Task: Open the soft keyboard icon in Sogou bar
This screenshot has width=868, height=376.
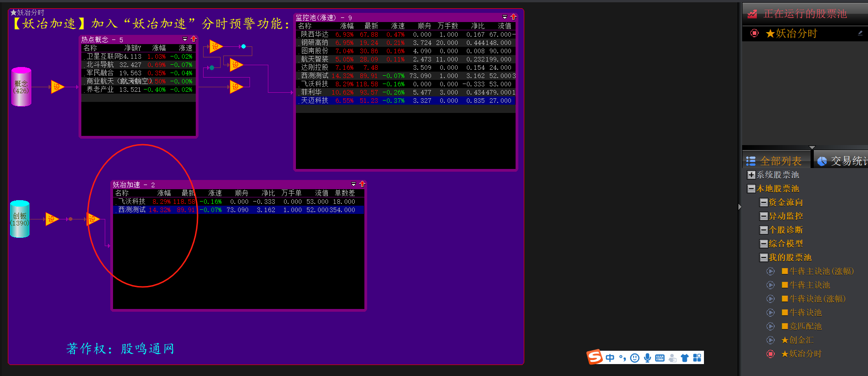Action: click(660, 358)
